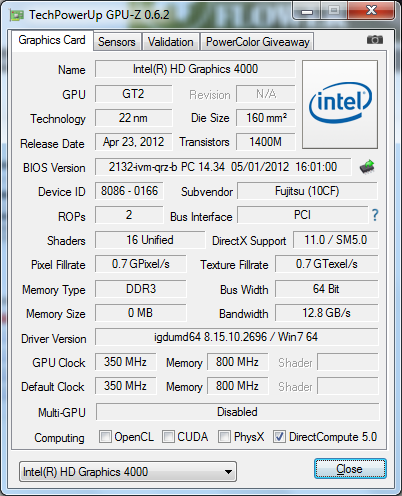The image size is (402, 496).
Task: Click the Subvendor value Fujitsu (10CF)
Action: (x=307, y=191)
